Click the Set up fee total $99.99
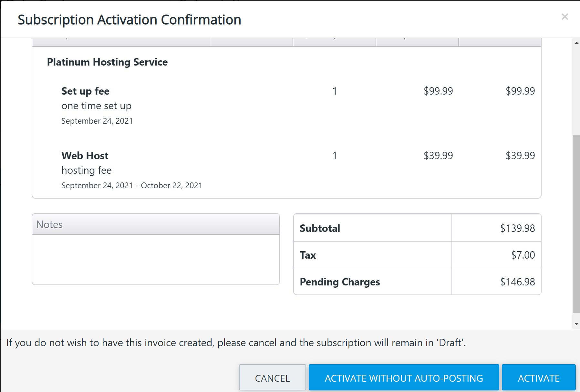Viewport: 580px width, 392px height. tap(520, 91)
